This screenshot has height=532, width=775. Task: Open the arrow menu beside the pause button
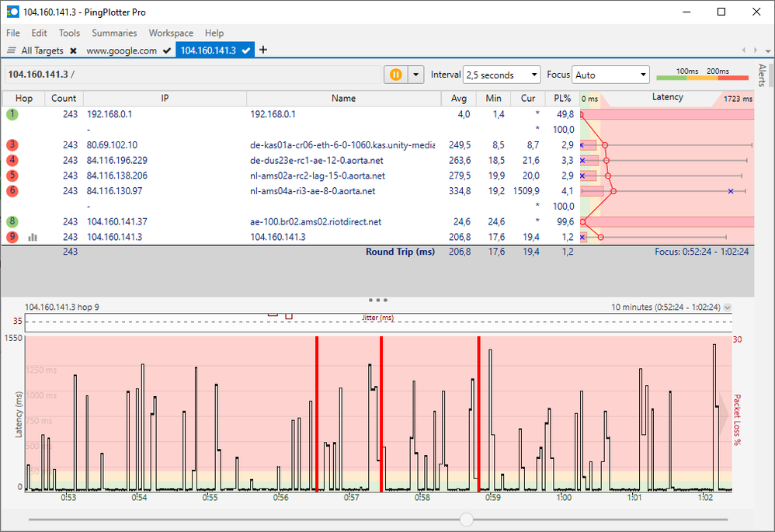tap(416, 75)
